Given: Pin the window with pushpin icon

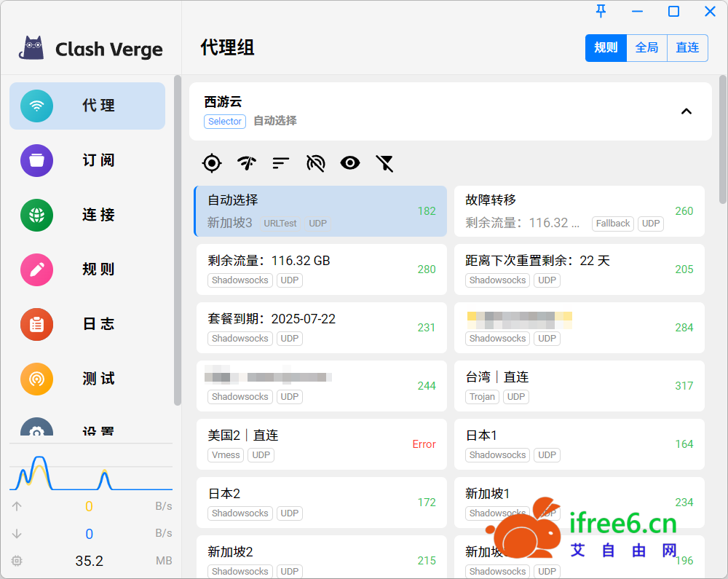Looking at the screenshot, I should [x=601, y=11].
